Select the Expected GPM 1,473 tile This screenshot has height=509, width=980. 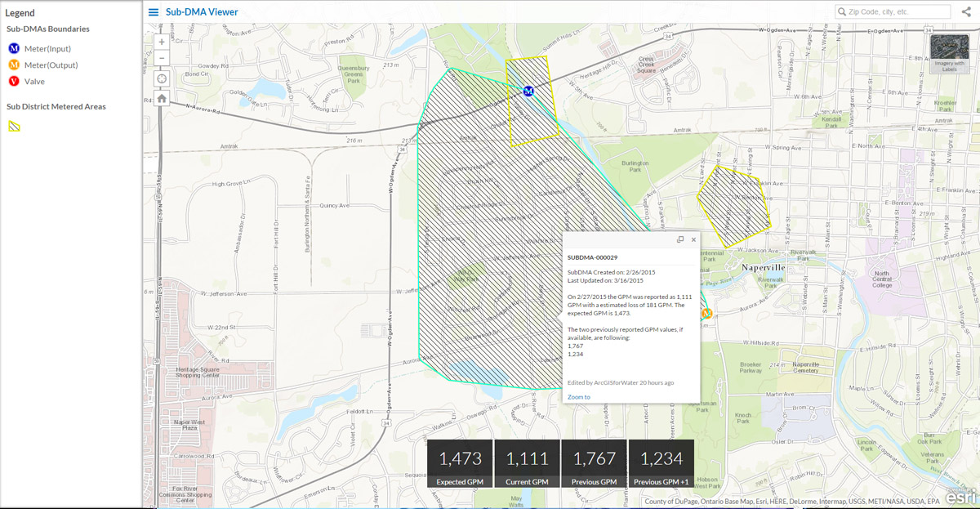[461, 464]
